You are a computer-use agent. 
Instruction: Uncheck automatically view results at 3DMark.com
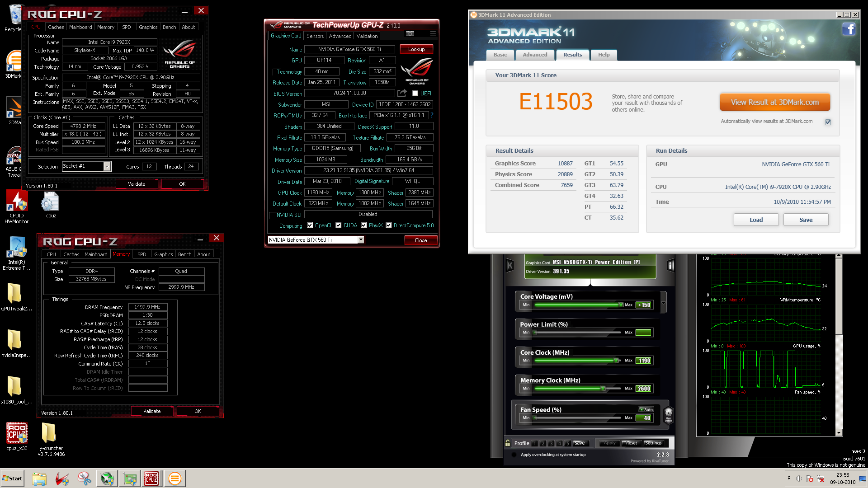[x=828, y=122]
